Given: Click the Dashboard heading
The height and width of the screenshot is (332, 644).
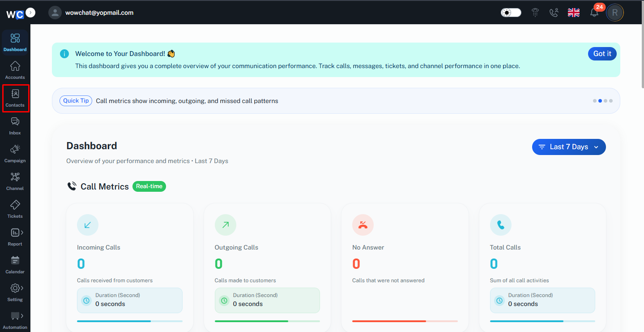Looking at the screenshot, I should click(92, 146).
